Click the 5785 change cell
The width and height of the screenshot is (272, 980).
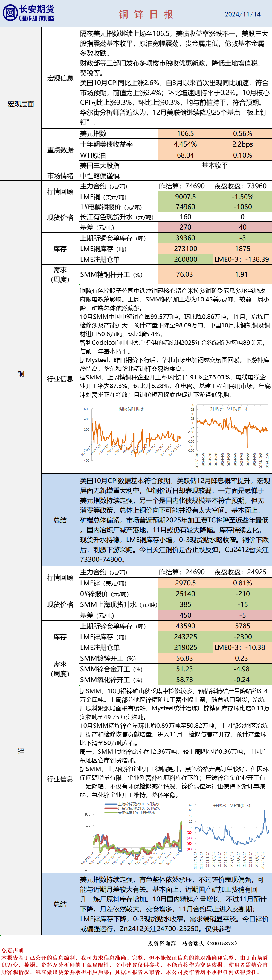pos(242,626)
